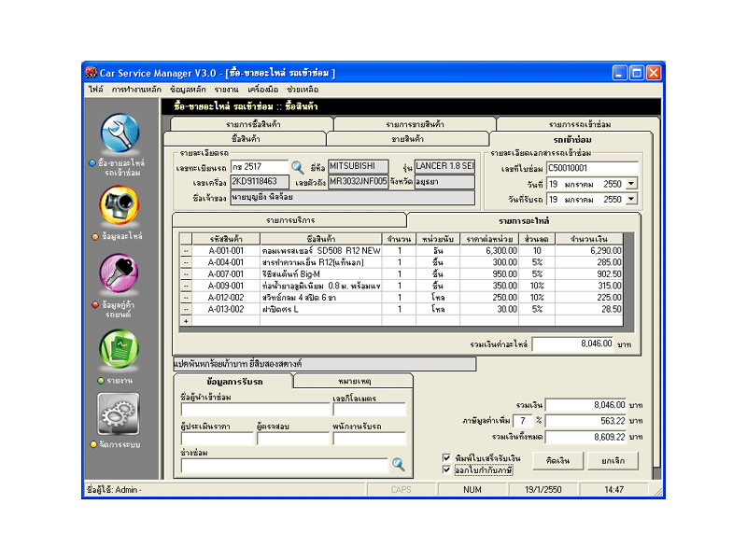This screenshot has width=747, height=560.
Task: Open the car dealer key icon
Action: (120, 273)
